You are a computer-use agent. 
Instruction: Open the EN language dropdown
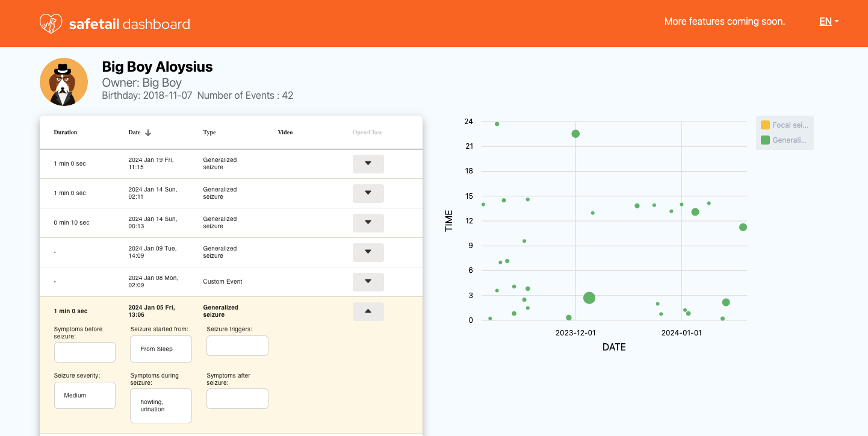tap(828, 22)
